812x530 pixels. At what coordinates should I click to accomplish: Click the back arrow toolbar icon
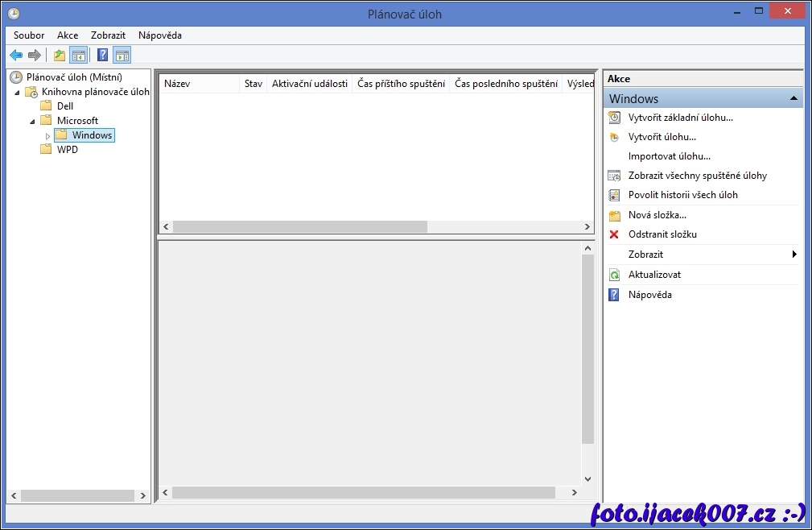tap(16, 55)
